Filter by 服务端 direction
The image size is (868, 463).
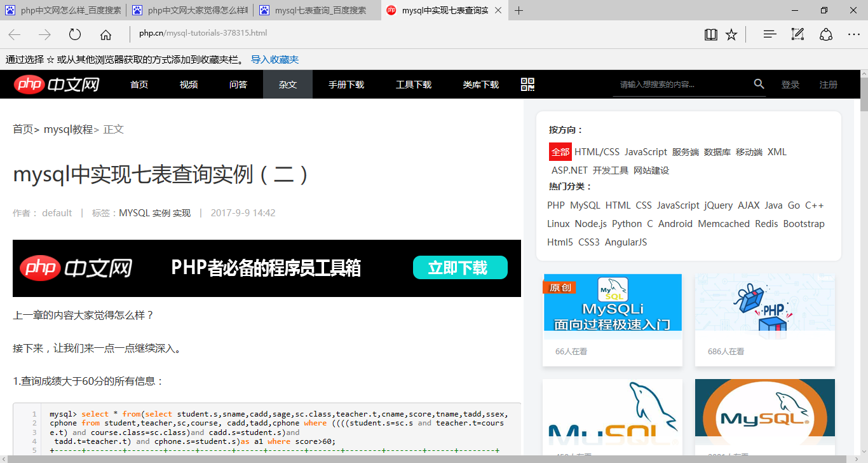pos(686,152)
